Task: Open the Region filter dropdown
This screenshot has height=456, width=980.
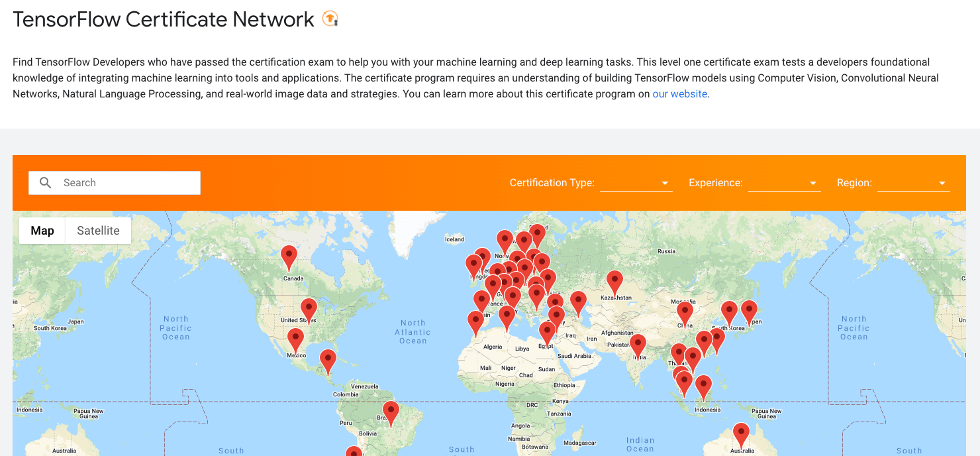Action: pyautogui.click(x=913, y=184)
